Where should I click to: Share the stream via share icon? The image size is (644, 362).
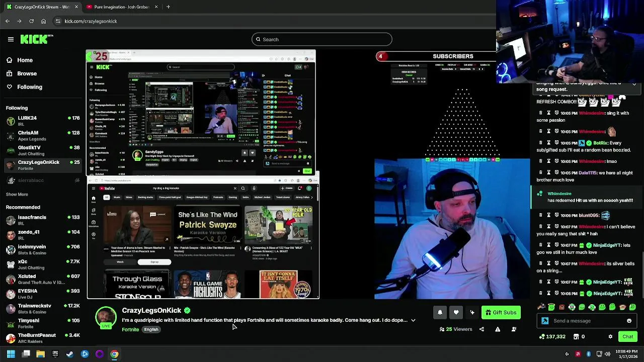[481, 329]
